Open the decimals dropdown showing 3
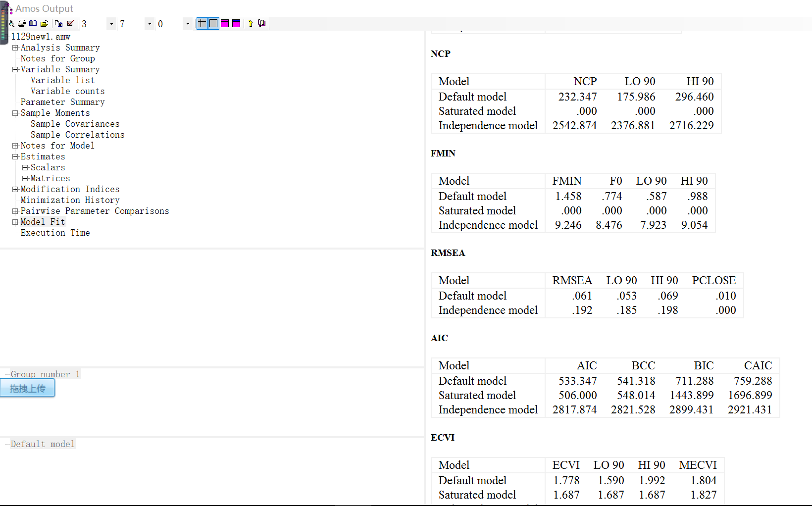 (x=111, y=24)
